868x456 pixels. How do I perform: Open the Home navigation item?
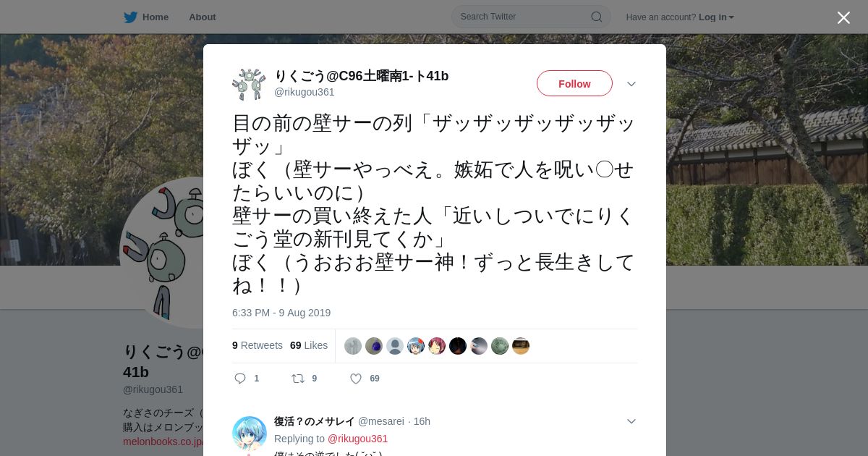pos(146,17)
